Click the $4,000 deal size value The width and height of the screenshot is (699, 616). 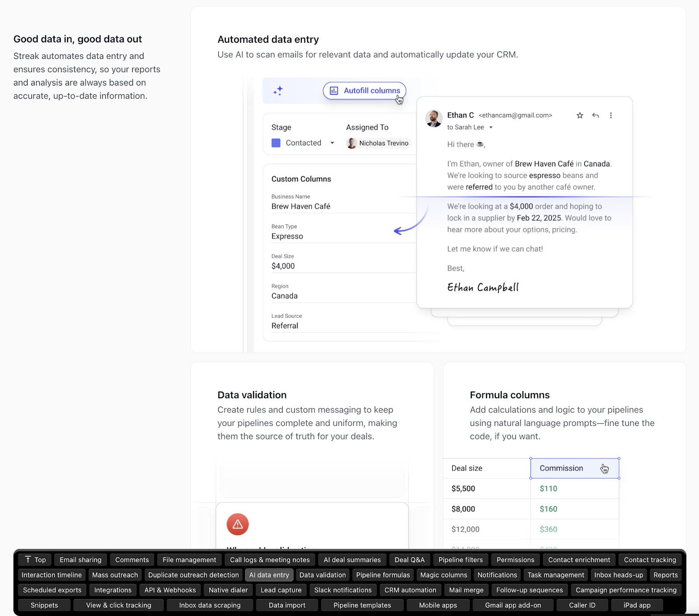click(283, 266)
